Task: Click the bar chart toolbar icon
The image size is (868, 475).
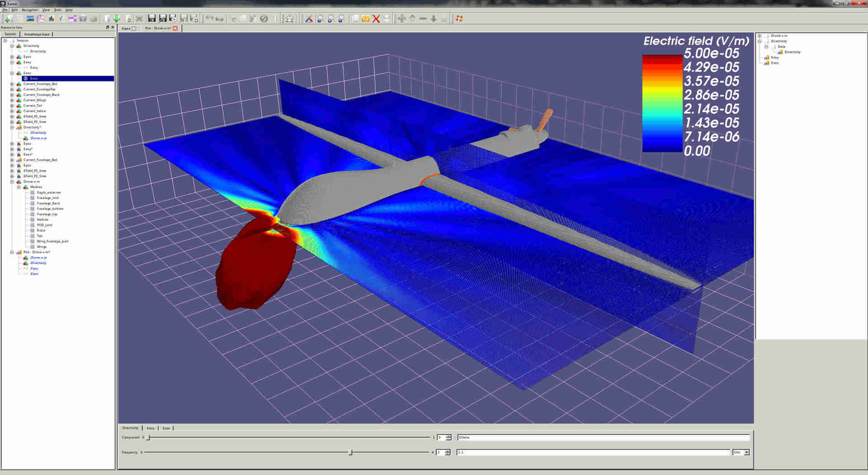Action: tap(52, 19)
